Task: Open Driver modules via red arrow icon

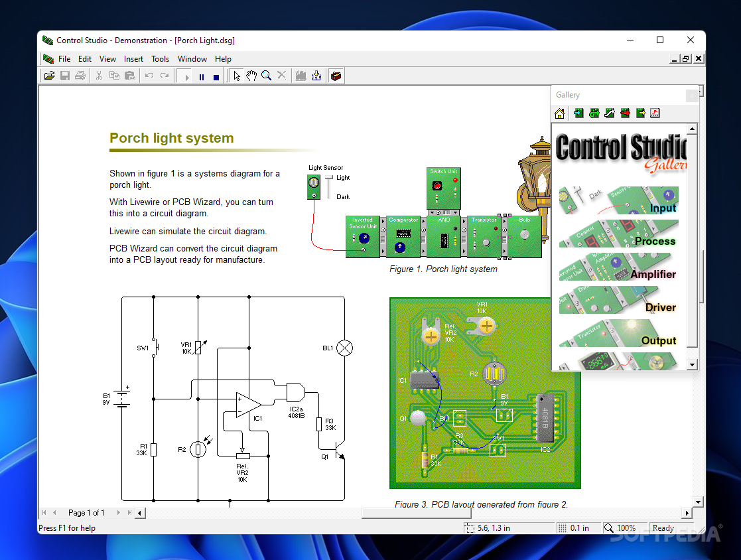Action: pos(625,113)
